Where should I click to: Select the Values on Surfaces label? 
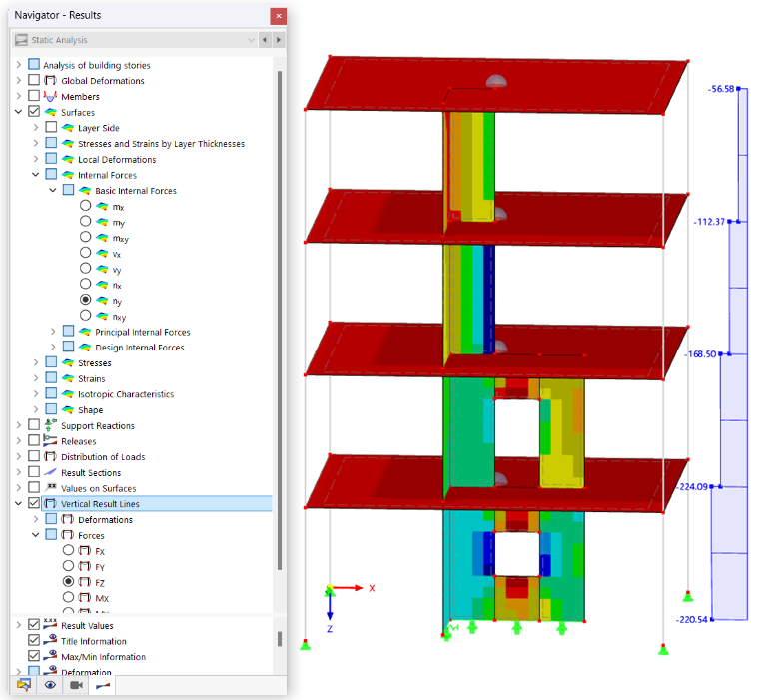(x=98, y=489)
